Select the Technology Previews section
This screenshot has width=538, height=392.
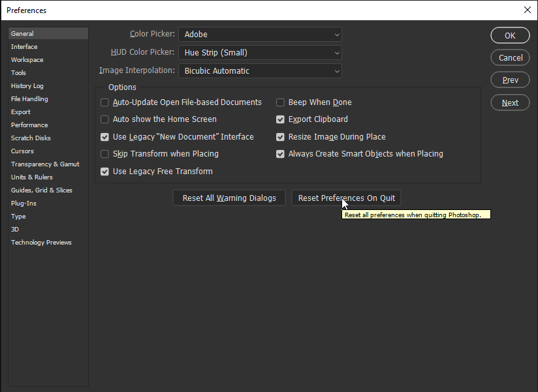(41, 242)
